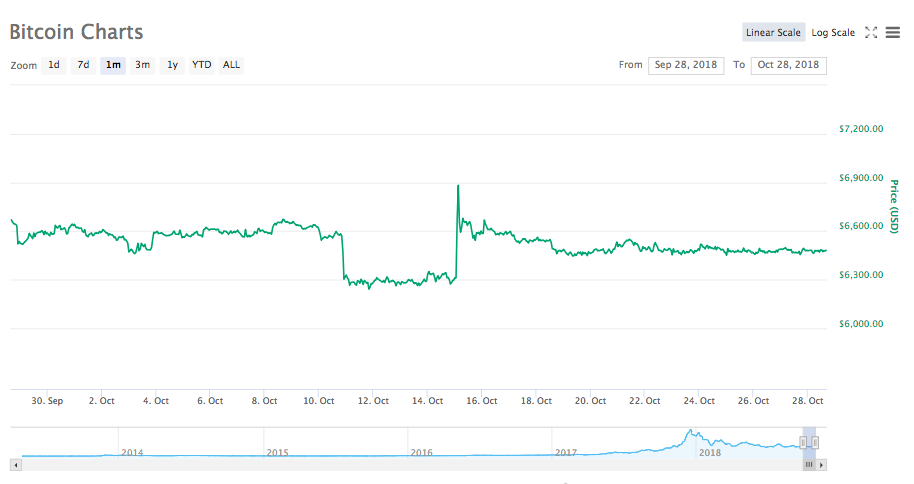Click 2017 in the navigator timeline
The width and height of the screenshot is (914, 484).
click(566, 453)
